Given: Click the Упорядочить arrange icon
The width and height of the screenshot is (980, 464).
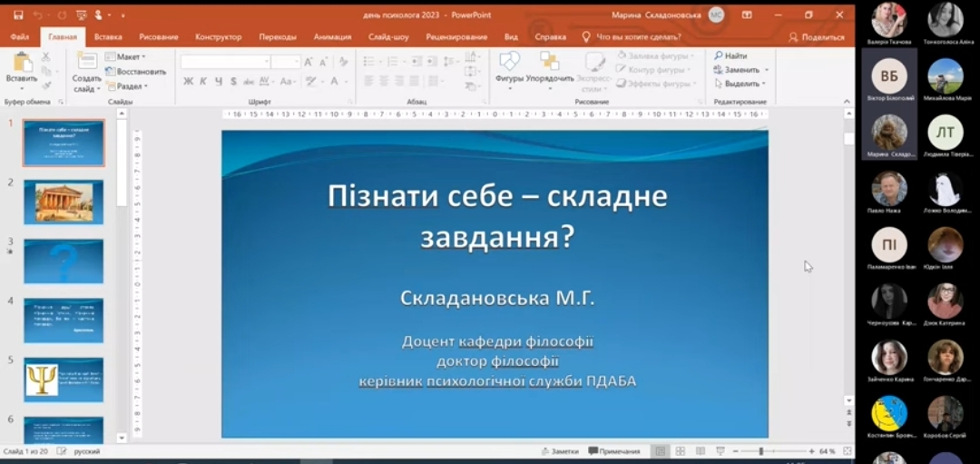Looking at the screenshot, I should [x=549, y=70].
